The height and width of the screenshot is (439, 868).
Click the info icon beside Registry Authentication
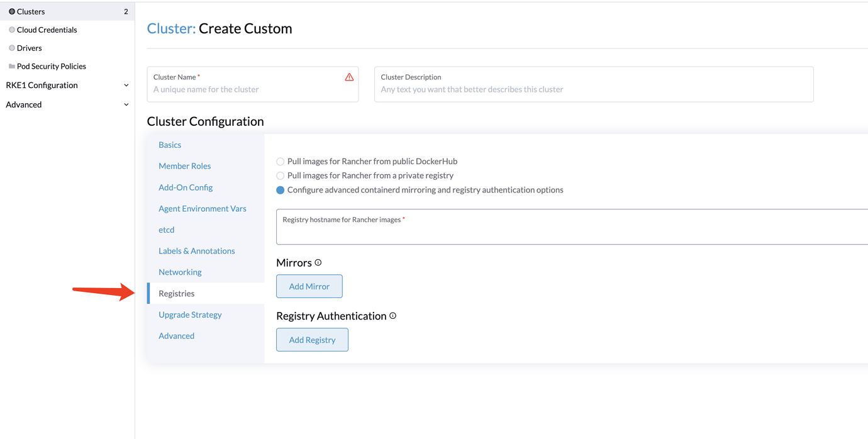click(x=392, y=316)
